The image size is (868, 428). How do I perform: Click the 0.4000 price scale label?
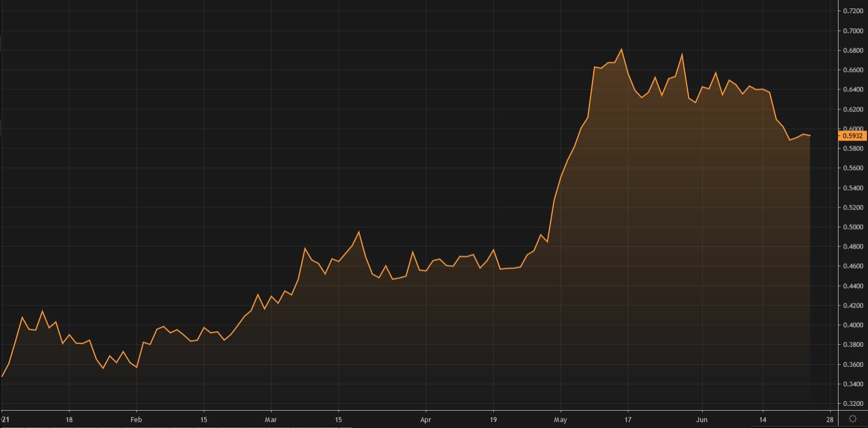click(852, 325)
